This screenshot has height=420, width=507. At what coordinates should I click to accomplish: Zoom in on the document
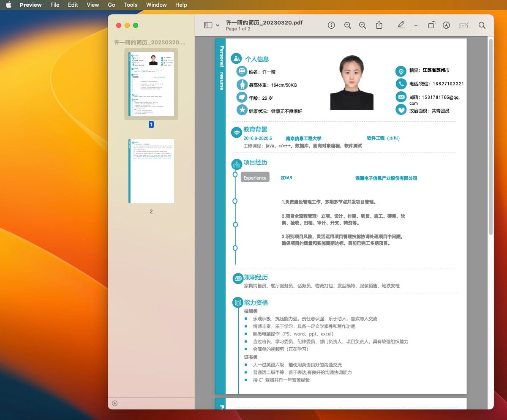362,25
